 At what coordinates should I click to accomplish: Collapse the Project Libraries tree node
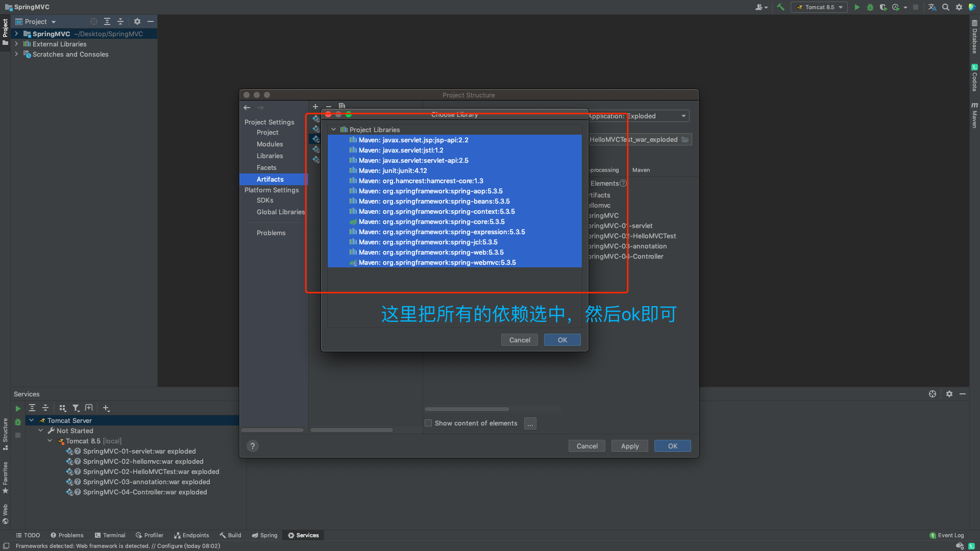334,130
